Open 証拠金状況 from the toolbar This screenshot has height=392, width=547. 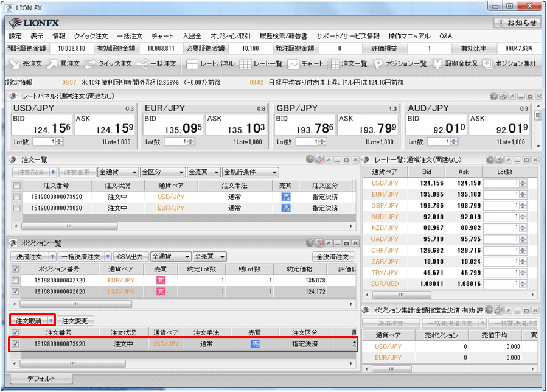point(455,64)
